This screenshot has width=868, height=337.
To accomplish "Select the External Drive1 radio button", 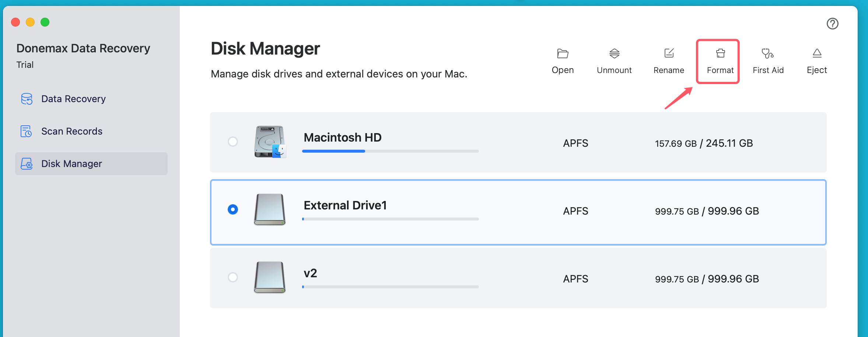I will tap(232, 209).
